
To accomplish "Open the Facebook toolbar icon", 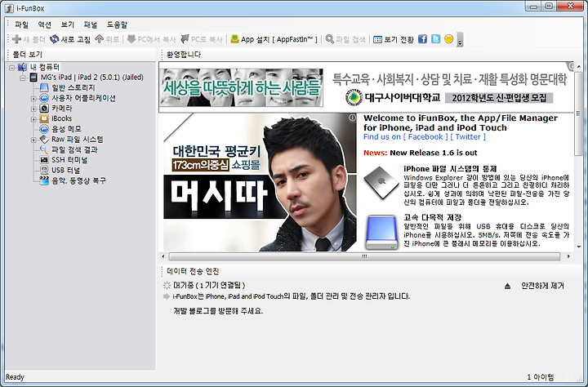I will (x=423, y=39).
